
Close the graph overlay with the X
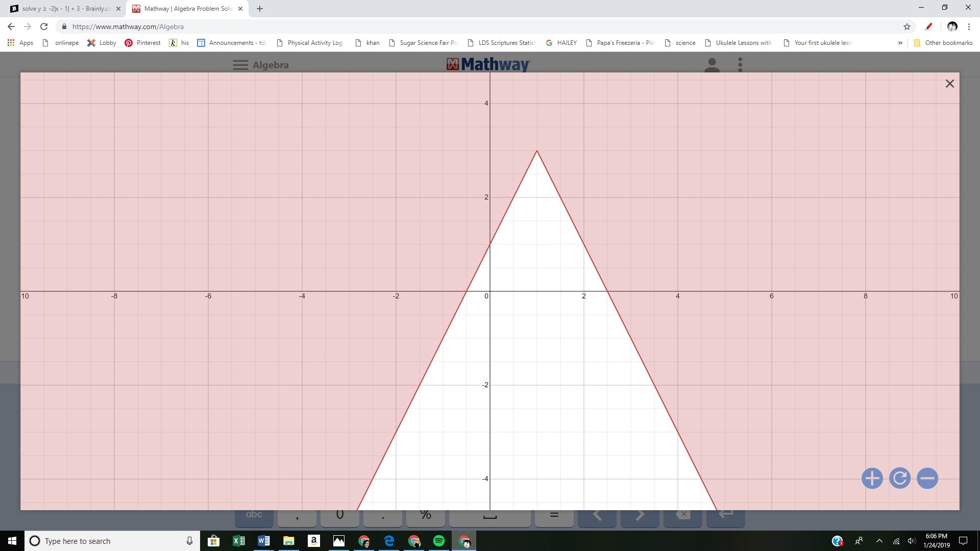pyautogui.click(x=949, y=84)
